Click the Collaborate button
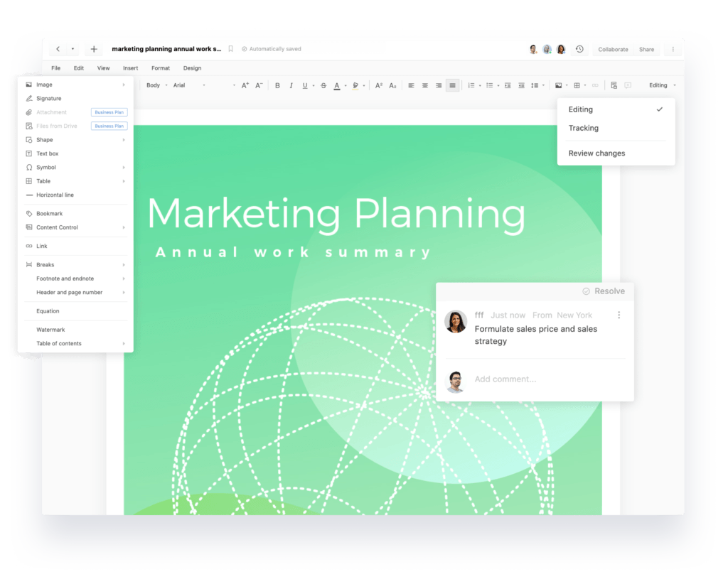Image resolution: width=728 pixels, height=584 pixels. (x=613, y=49)
